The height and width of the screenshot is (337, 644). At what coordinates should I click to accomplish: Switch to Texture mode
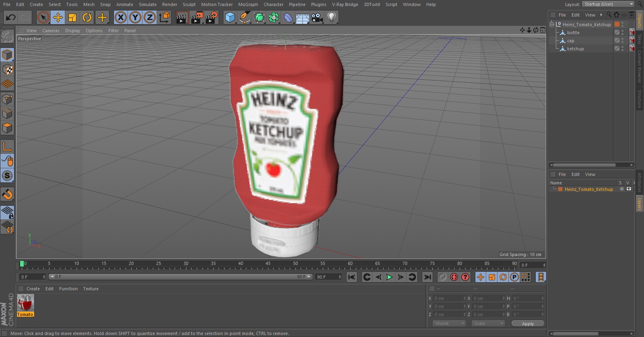click(x=7, y=70)
